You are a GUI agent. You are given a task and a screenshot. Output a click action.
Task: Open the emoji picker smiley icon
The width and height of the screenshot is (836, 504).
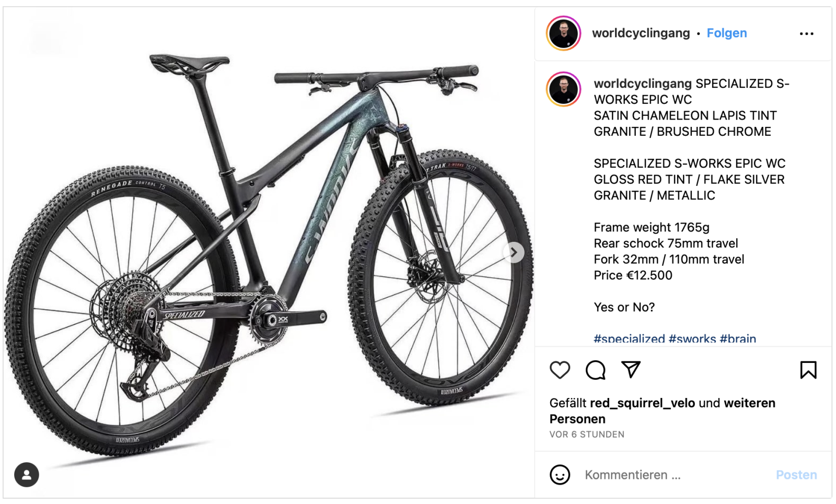pos(560,475)
